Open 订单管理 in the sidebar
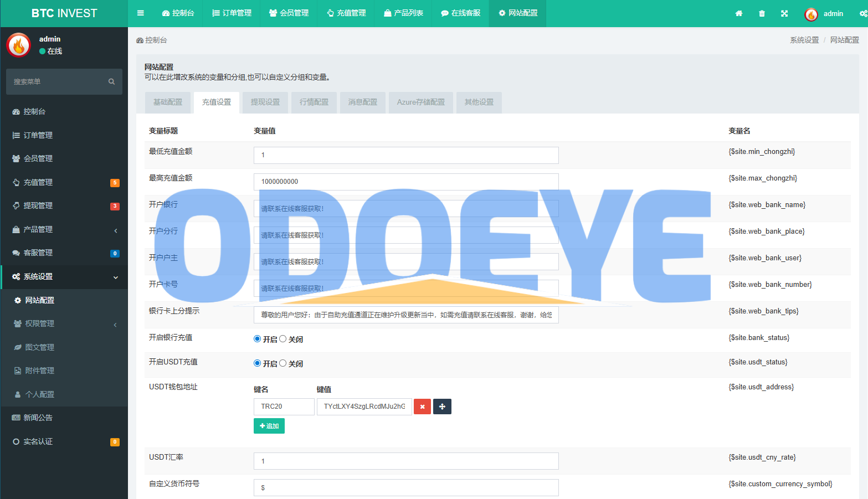 tap(64, 135)
